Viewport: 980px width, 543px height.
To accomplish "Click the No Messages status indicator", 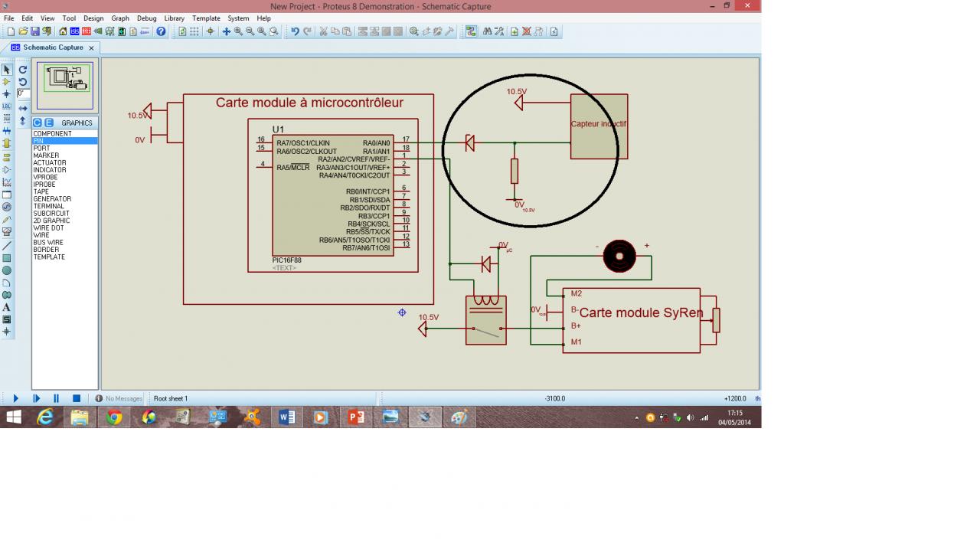I will (x=119, y=398).
